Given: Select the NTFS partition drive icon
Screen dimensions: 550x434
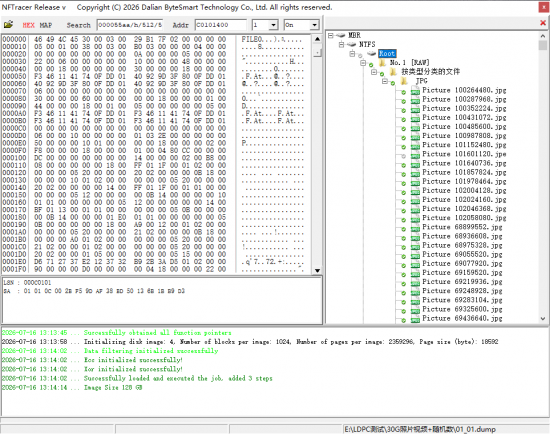Looking at the screenshot, I should [x=351, y=44].
